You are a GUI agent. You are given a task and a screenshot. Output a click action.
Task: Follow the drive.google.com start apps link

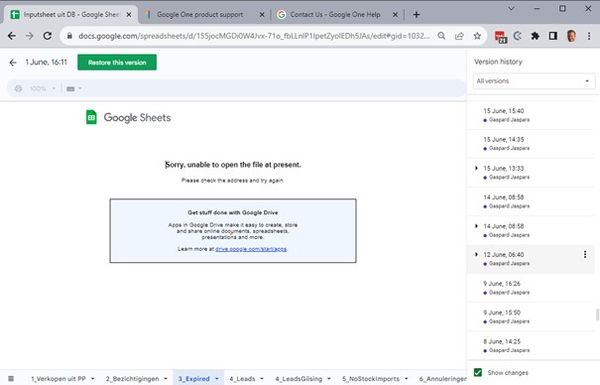click(251, 249)
